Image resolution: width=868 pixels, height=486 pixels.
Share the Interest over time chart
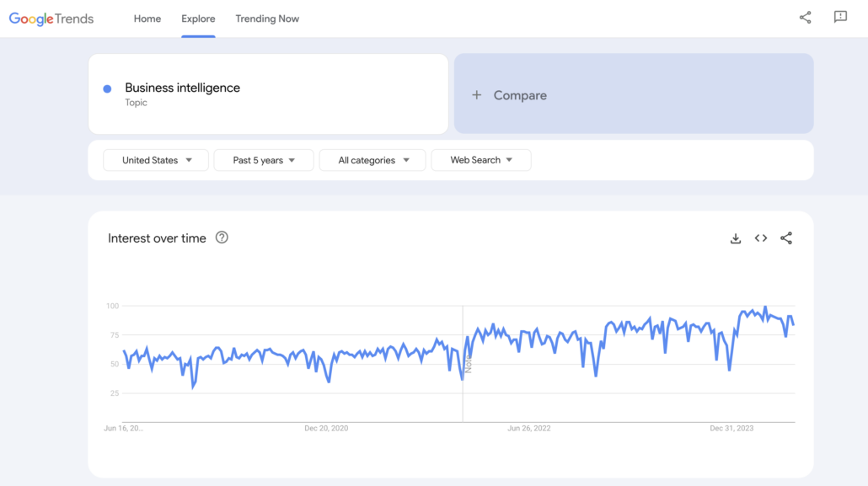click(x=786, y=238)
